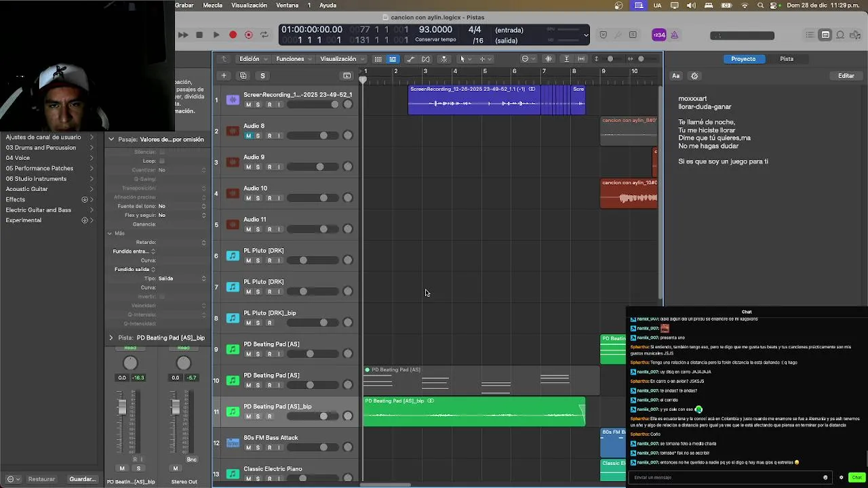
Task: Open the Funciones dropdown menu
Action: [295, 59]
